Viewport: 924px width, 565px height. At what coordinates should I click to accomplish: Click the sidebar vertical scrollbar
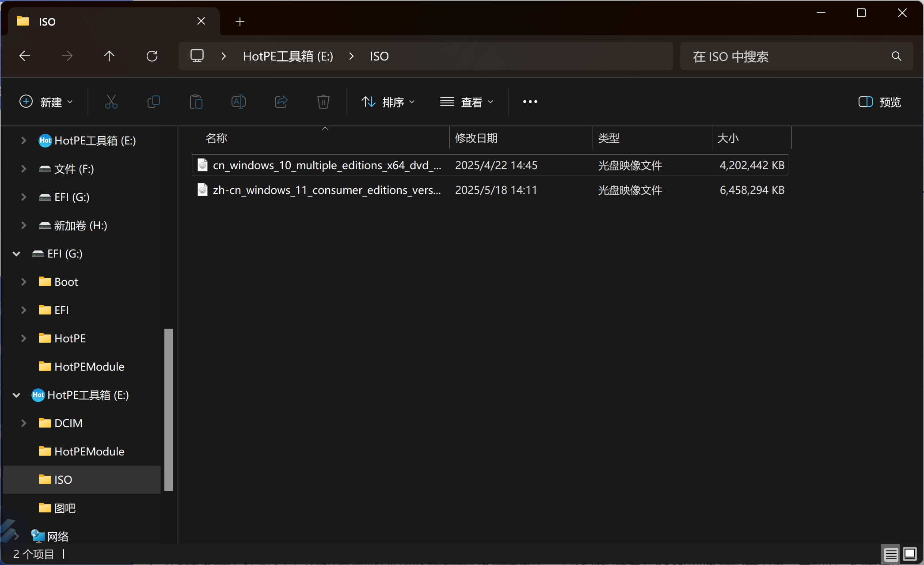(168, 410)
